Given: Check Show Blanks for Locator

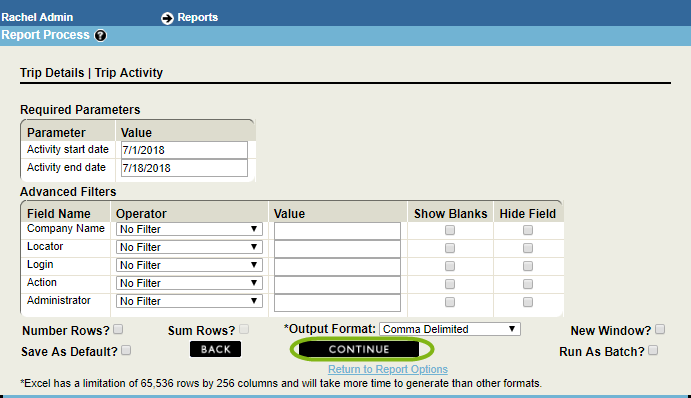Looking at the screenshot, I should [450, 248].
